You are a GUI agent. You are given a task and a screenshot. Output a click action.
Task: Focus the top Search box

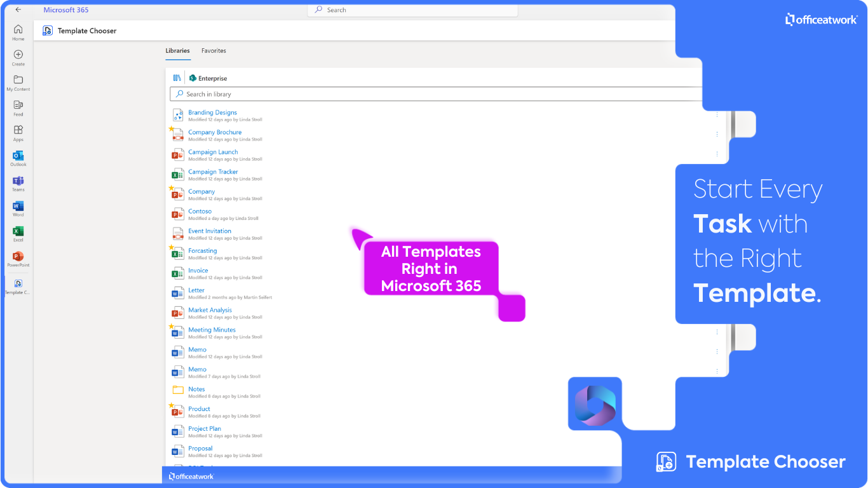click(x=412, y=10)
